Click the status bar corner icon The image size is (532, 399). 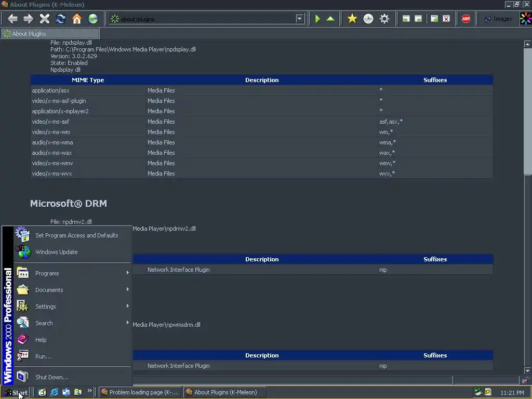click(526, 380)
